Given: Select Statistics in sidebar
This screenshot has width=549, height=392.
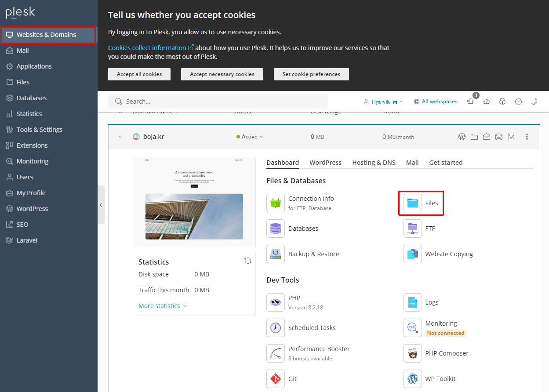Looking at the screenshot, I should (48, 114).
